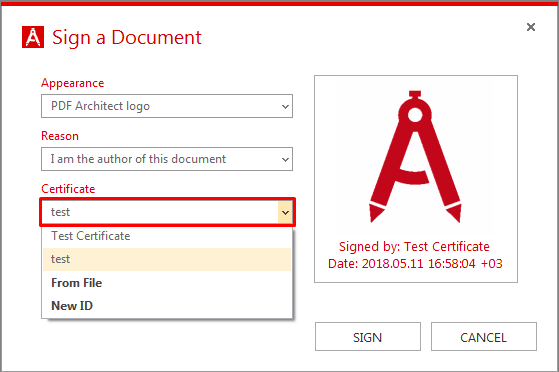The width and height of the screenshot is (559, 372).
Task: Select the highlighted 'test' list entry
Action: [167, 259]
